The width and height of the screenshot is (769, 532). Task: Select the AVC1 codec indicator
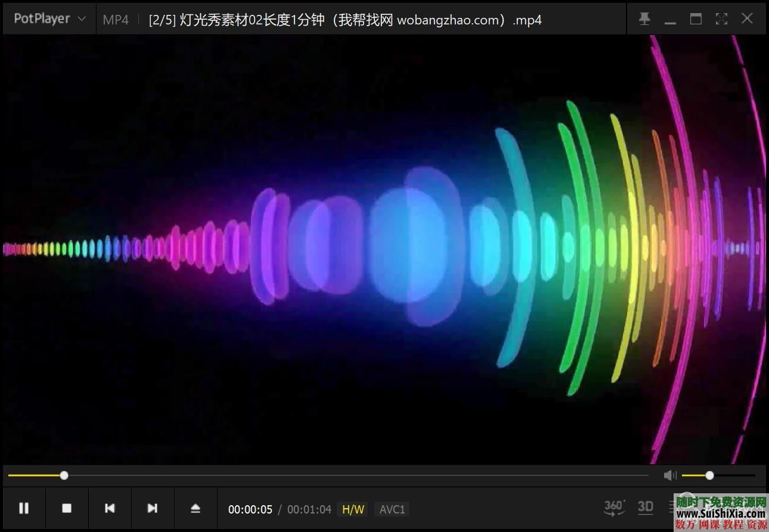click(391, 509)
